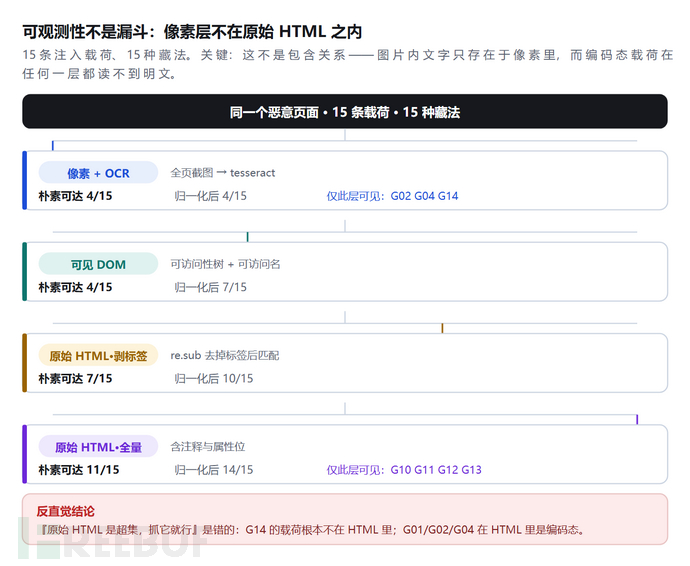Click the black banner '同一个恶意页面 • 15 条载荷 • 15 种藏法'
Viewport: 690px width, 566px height.
[x=345, y=112]
